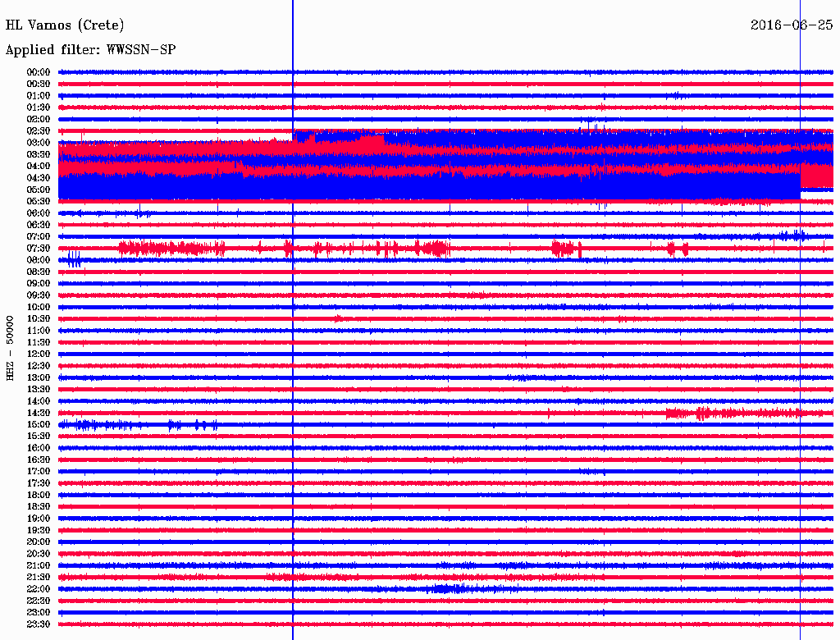Select the 10:00 time label
The width and height of the screenshot is (840, 640).
[39, 307]
